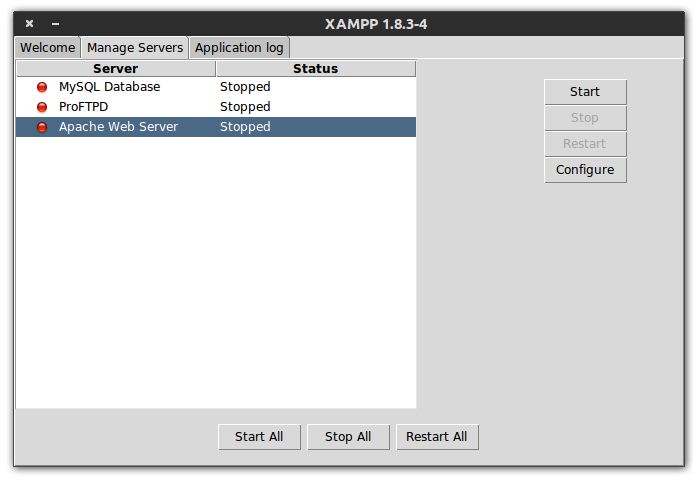Image resolution: width=697 pixels, height=480 pixels.
Task: Start all servers with Start All
Action: coord(259,437)
